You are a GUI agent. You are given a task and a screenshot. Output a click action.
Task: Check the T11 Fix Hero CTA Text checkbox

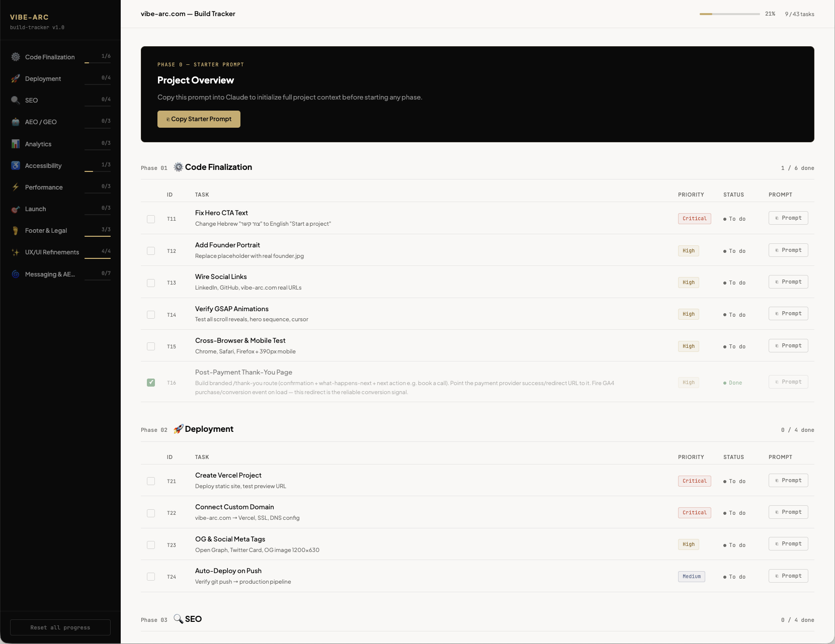[151, 219]
